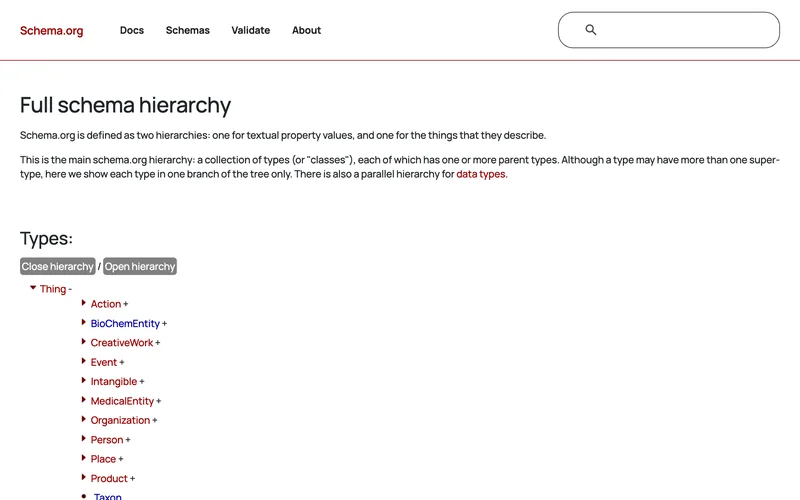This screenshot has width=800, height=500.
Task: Open the BioChemEntity type link
Action: pyautogui.click(x=125, y=323)
